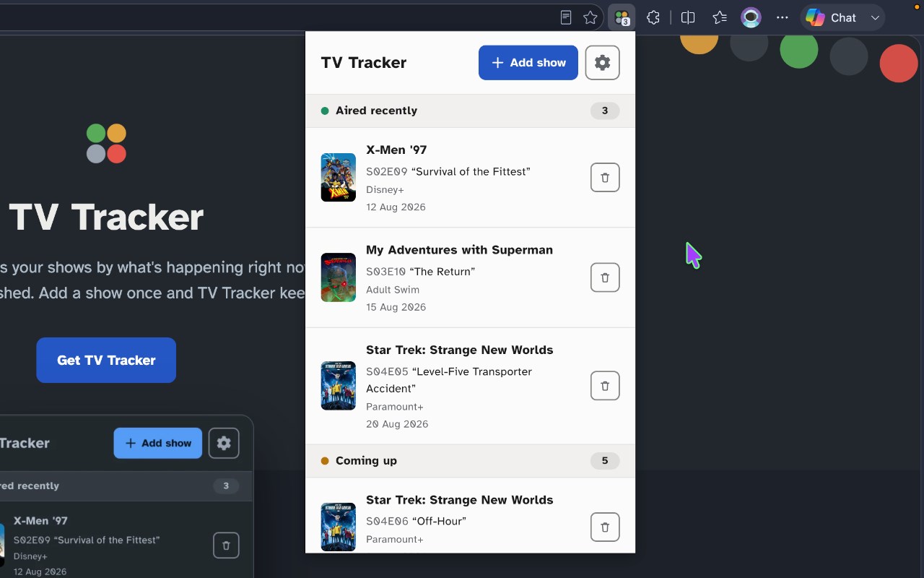Click the date 20 Aug 2026

click(x=397, y=424)
